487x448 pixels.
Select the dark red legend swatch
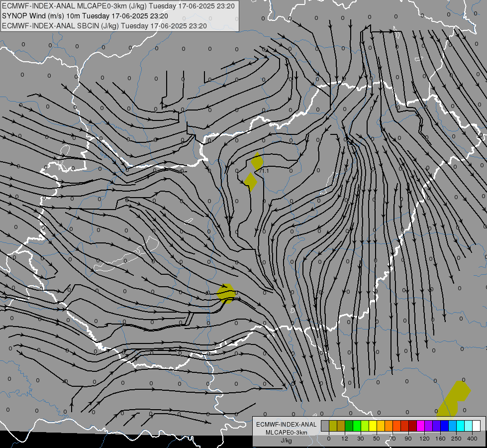pos(413,426)
